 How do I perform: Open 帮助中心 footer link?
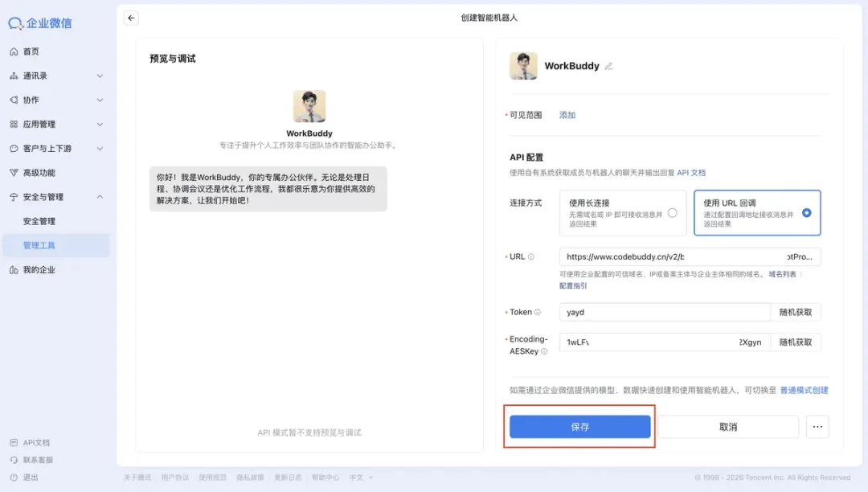[325, 477]
